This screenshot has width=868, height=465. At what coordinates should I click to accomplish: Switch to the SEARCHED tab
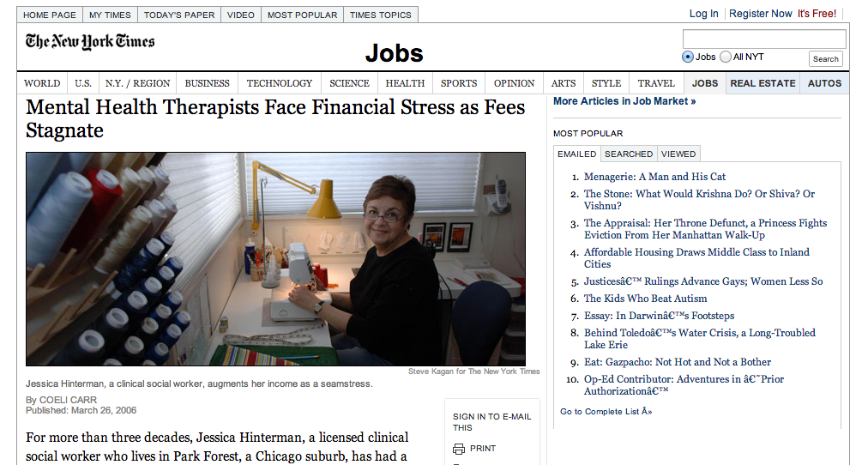(x=629, y=154)
